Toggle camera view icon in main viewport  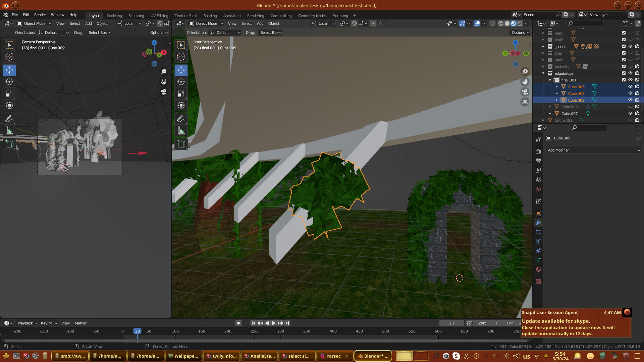tap(525, 92)
